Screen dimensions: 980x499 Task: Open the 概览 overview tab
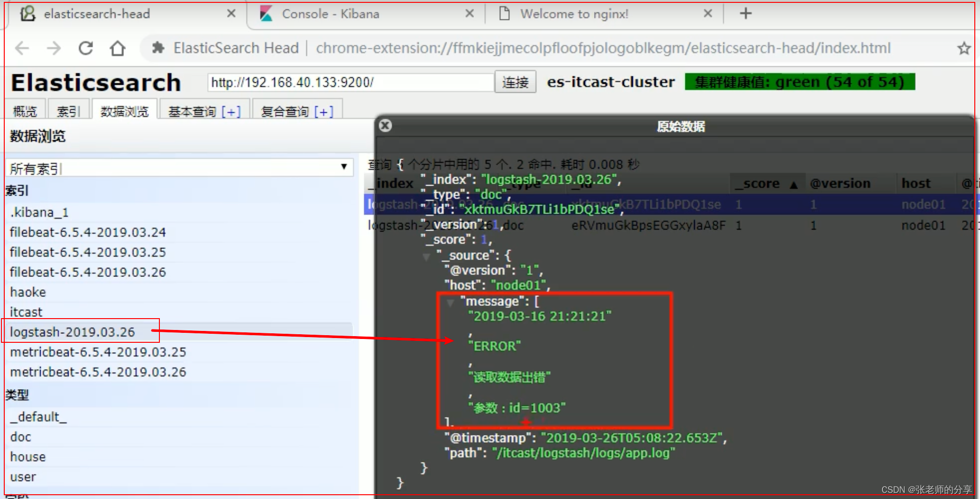(x=25, y=111)
